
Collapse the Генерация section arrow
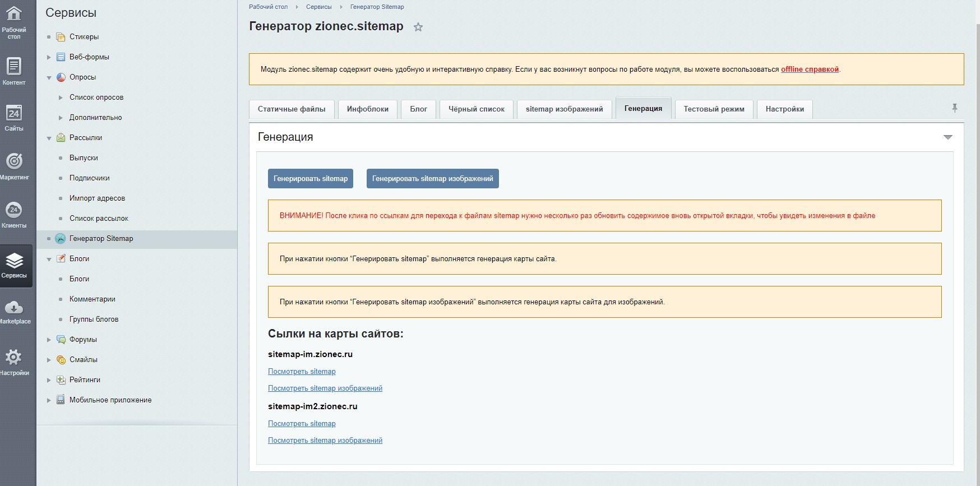[947, 137]
